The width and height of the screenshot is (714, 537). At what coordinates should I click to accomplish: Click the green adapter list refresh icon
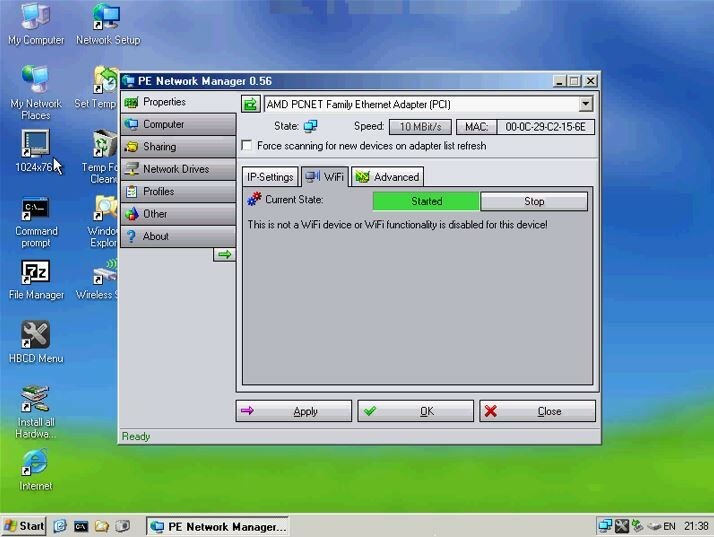click(x=250, y=104)
